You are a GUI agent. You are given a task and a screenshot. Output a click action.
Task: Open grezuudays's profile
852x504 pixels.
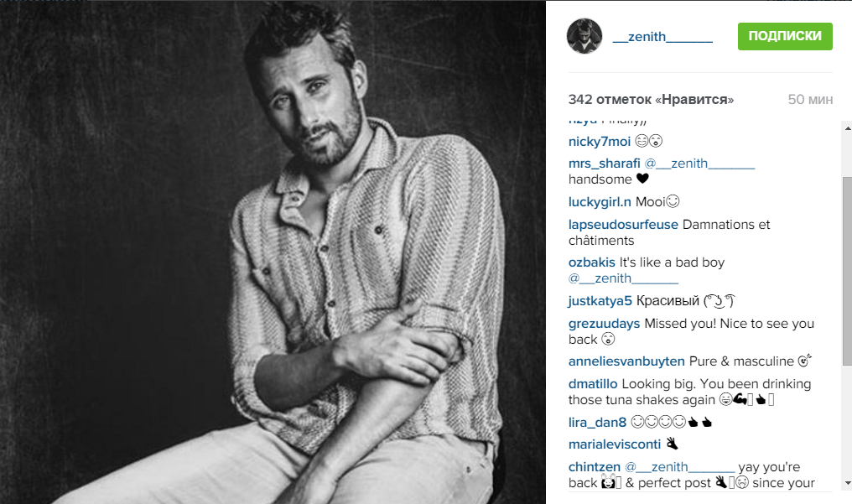coord(605,324)
